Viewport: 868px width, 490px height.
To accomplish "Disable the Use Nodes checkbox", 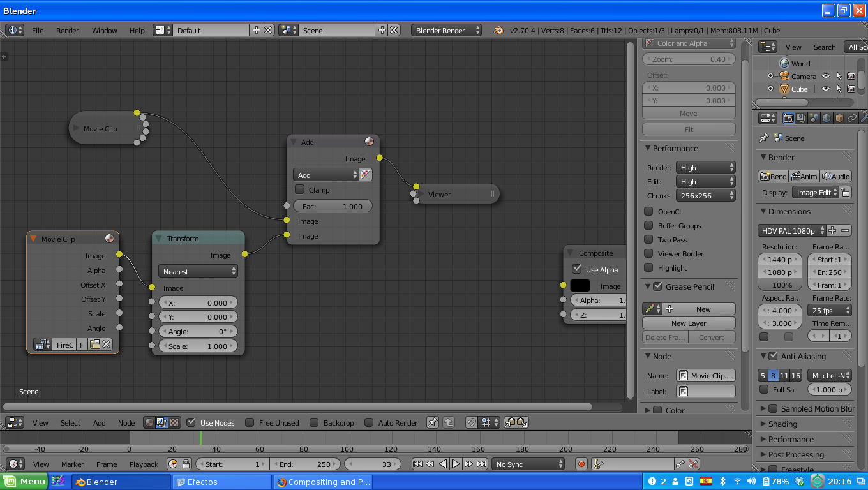I will point(191,422).
